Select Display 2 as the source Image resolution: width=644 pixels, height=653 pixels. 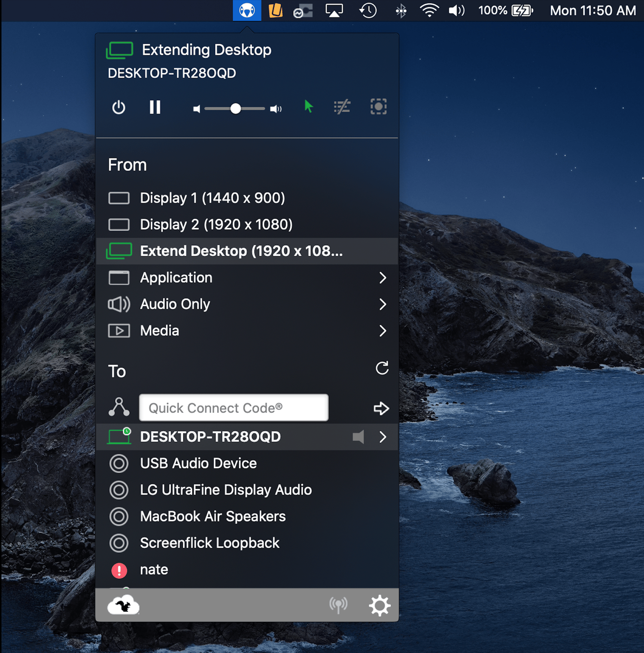click(x=216, y=224)
